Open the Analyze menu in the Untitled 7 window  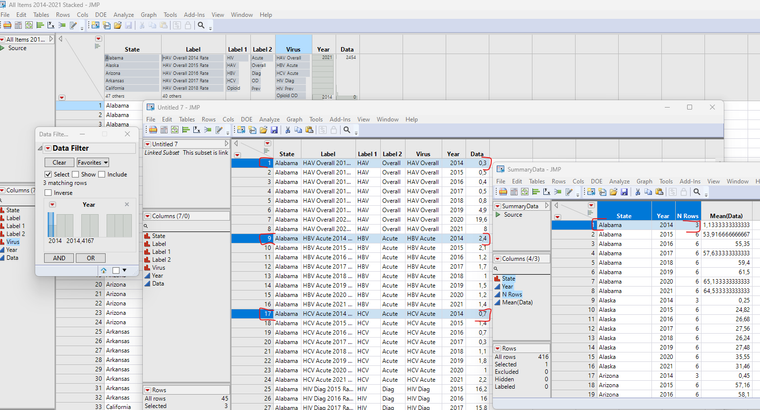point(270,119)
